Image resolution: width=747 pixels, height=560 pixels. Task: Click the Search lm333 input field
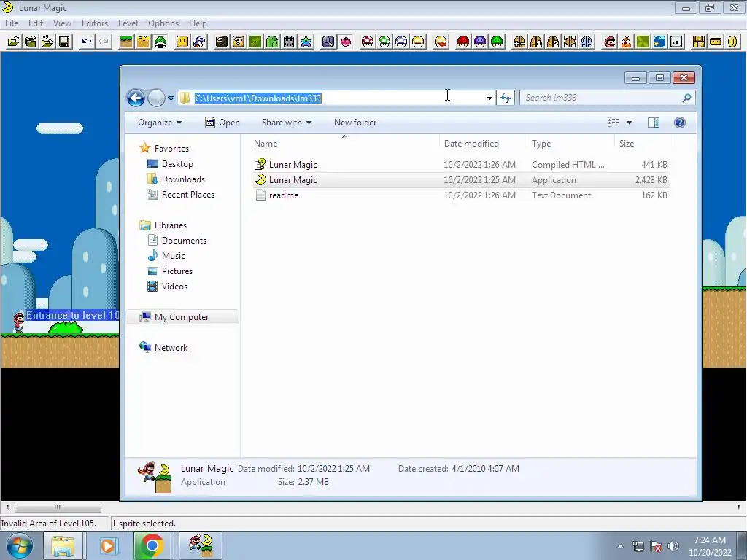click(601, 98)
